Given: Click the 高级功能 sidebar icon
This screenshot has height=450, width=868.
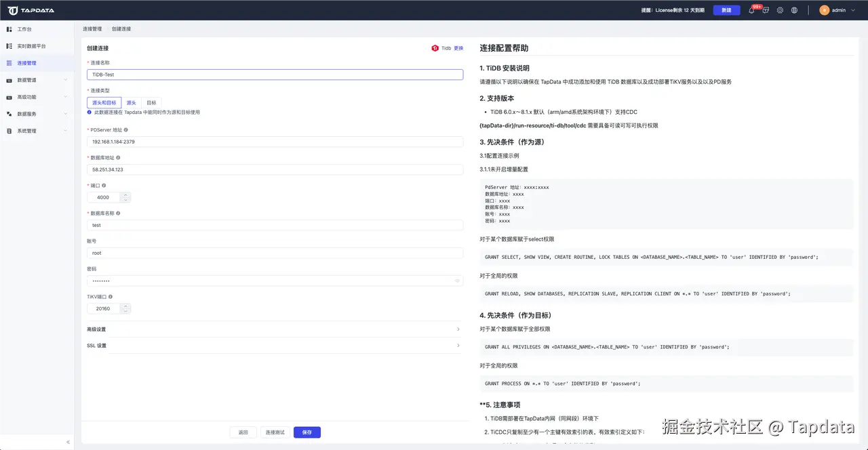Looking at the screenshot, I should pos(9,97).
